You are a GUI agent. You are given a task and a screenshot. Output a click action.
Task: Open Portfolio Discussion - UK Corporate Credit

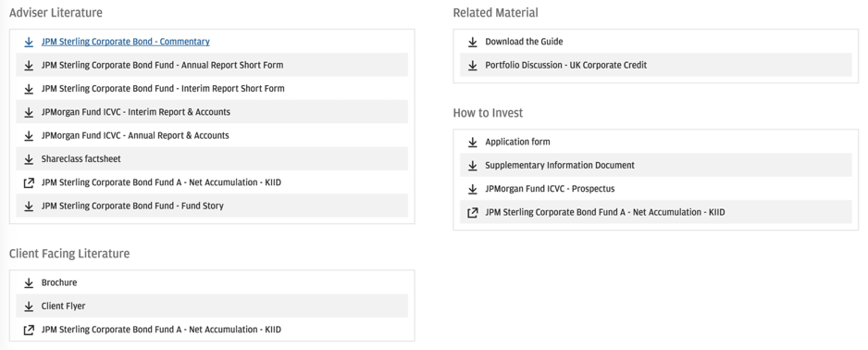click(565, 65)
